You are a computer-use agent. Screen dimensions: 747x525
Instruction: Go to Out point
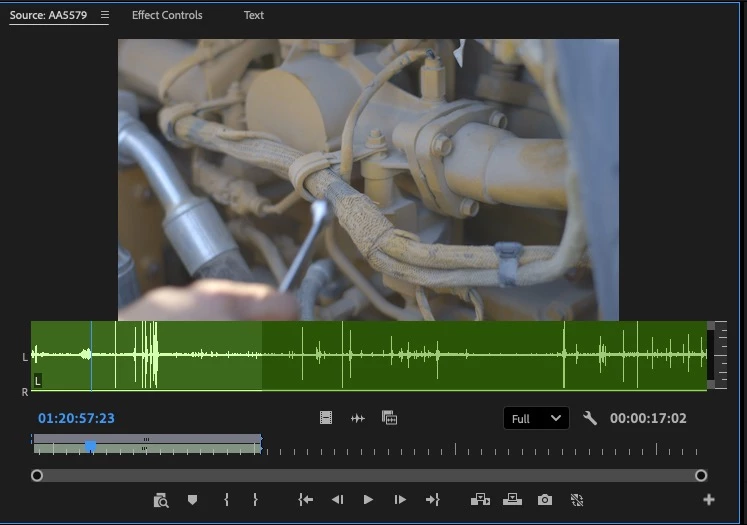point(433,500)
